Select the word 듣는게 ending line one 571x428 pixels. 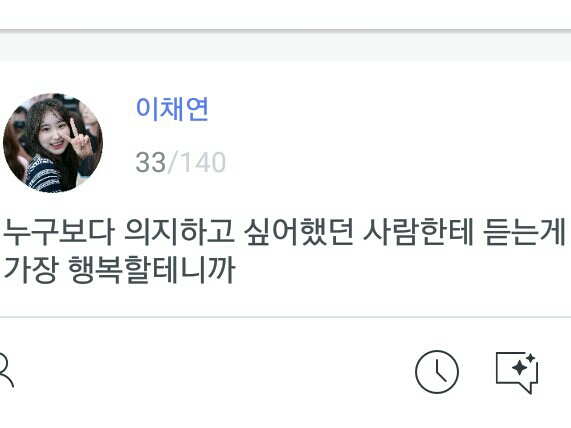(x=525, y=231)
